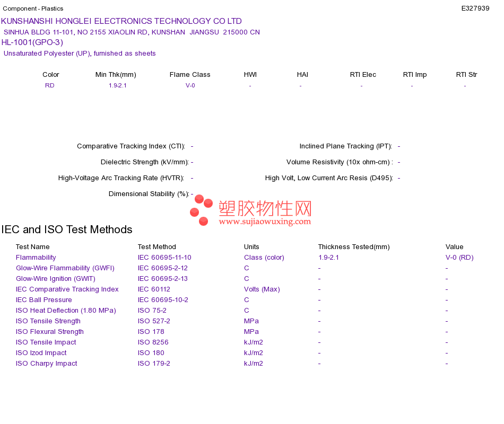
Task: Open Glow-Wire Flammability (GWFI) test name
Action: 65,268
